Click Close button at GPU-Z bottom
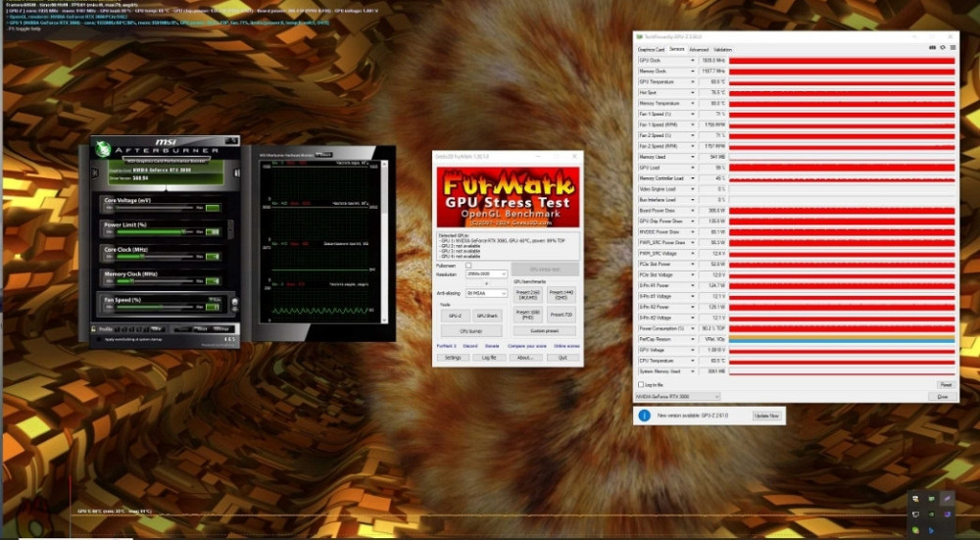 tap(943, 396)
